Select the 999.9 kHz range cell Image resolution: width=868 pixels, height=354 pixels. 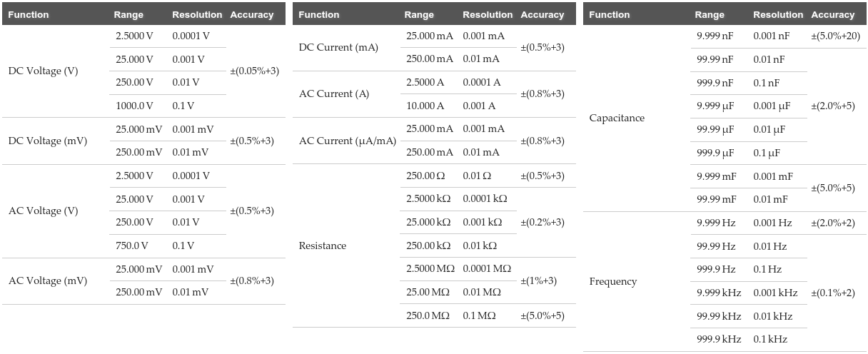pyautogui.click(x=719, y=339)
